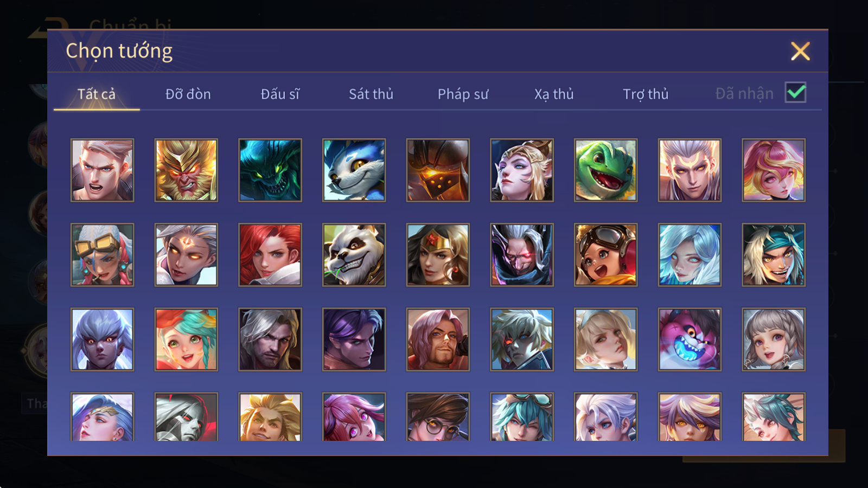868x488 pixels.
Task: Select the Wonder Woman tiara hero portrait
Action: (x=438, y=255)
